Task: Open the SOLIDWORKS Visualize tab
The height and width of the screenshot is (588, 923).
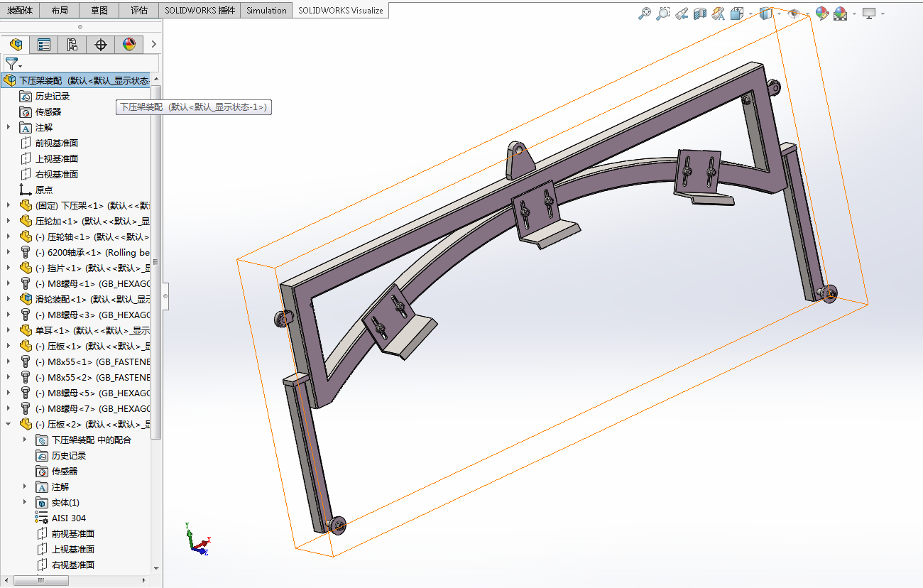Action: (x=341, y=11)
